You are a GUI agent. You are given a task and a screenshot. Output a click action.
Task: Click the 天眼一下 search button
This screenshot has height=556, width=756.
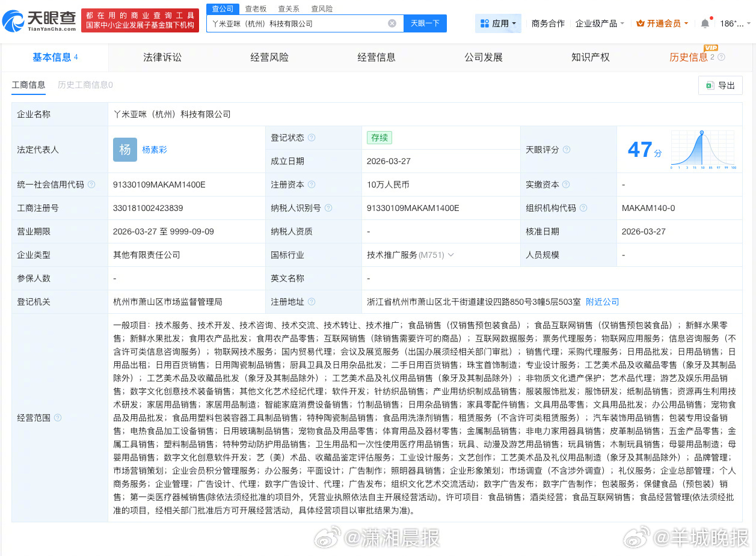tap(425, 23)
